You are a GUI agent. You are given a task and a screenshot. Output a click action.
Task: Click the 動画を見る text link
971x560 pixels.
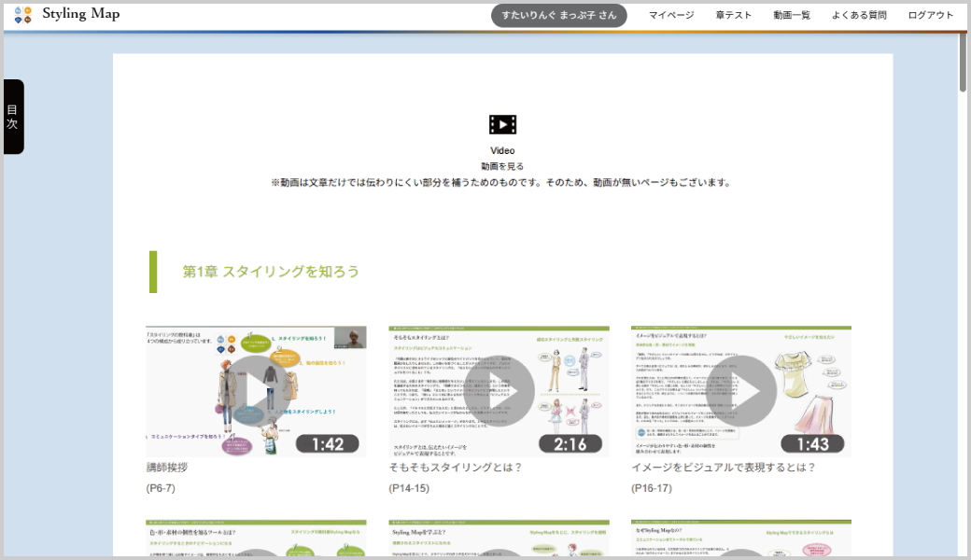coord(502,166)
